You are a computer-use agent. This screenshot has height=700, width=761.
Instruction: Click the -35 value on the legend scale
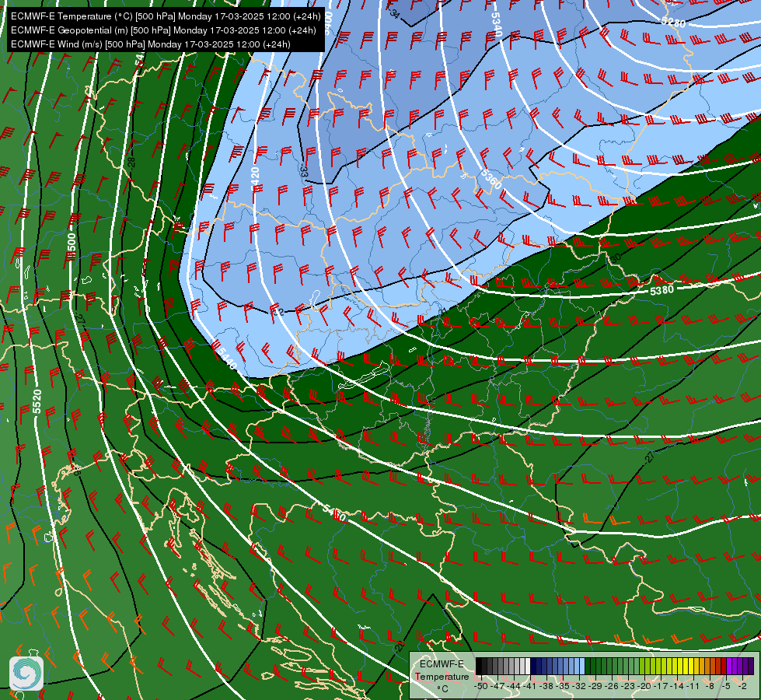(x=564, y=686)
